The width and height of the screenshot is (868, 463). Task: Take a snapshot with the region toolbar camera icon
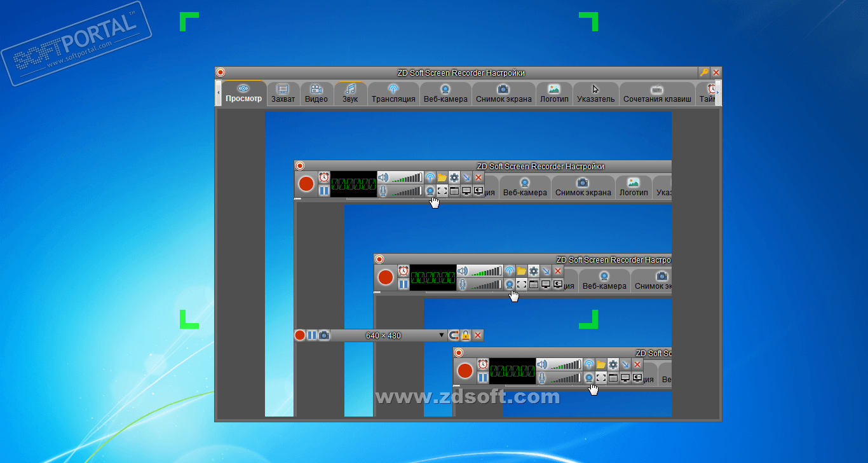pos(324,335)
